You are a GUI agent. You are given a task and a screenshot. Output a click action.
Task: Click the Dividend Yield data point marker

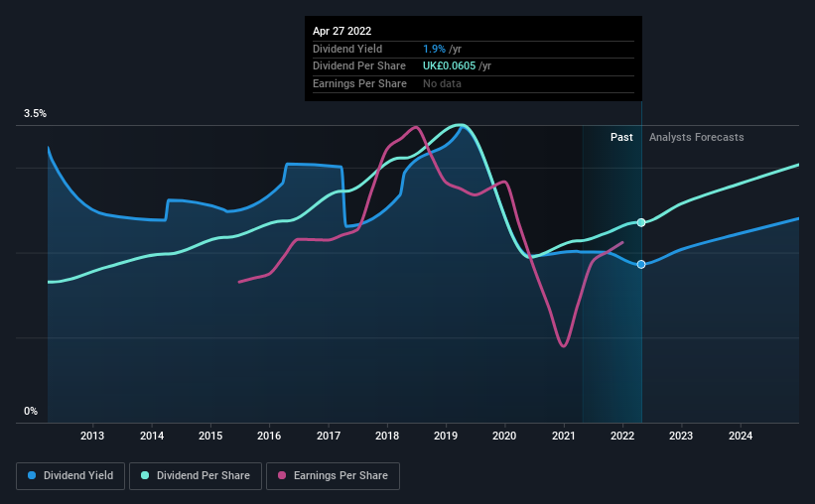(641, 265)
